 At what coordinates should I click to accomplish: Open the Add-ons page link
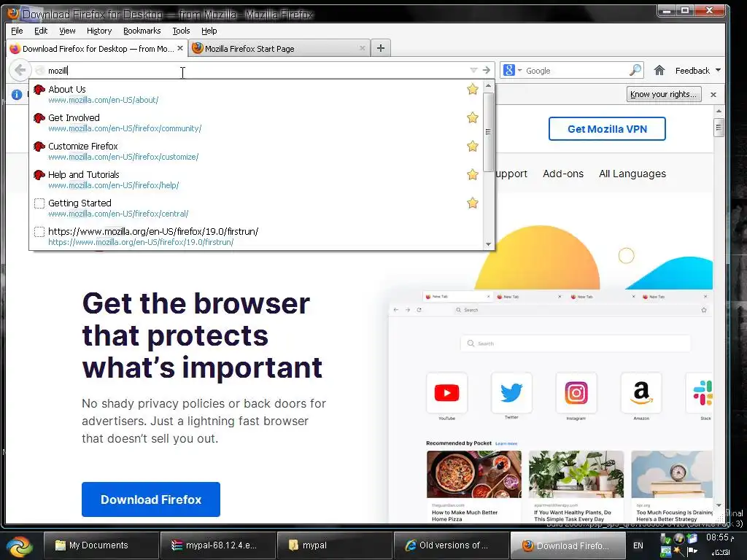point(563,174)
